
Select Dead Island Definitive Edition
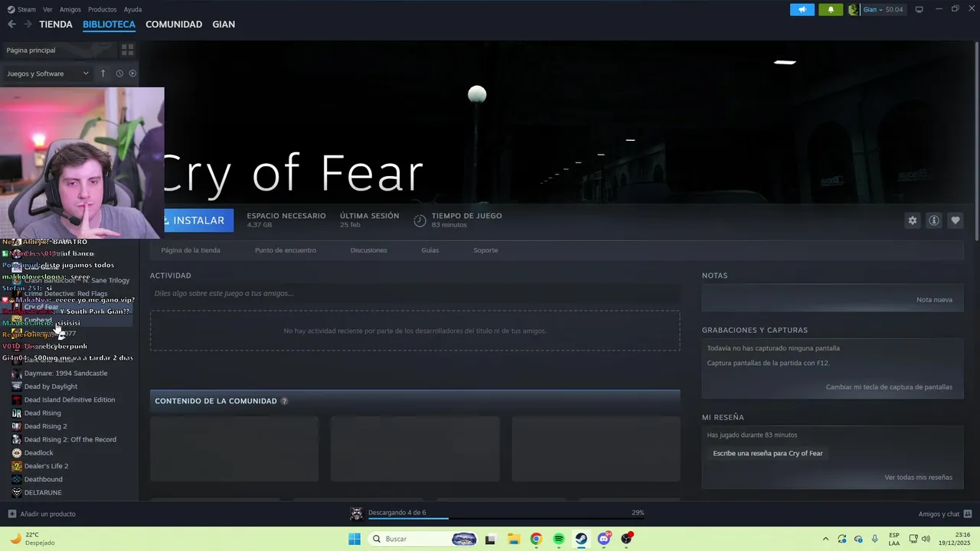[x=69, y=399]
